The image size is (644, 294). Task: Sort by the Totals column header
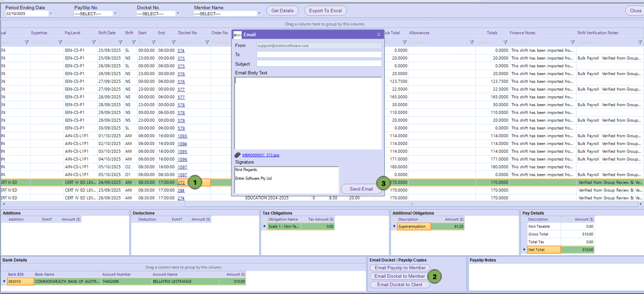click(492, 33)
